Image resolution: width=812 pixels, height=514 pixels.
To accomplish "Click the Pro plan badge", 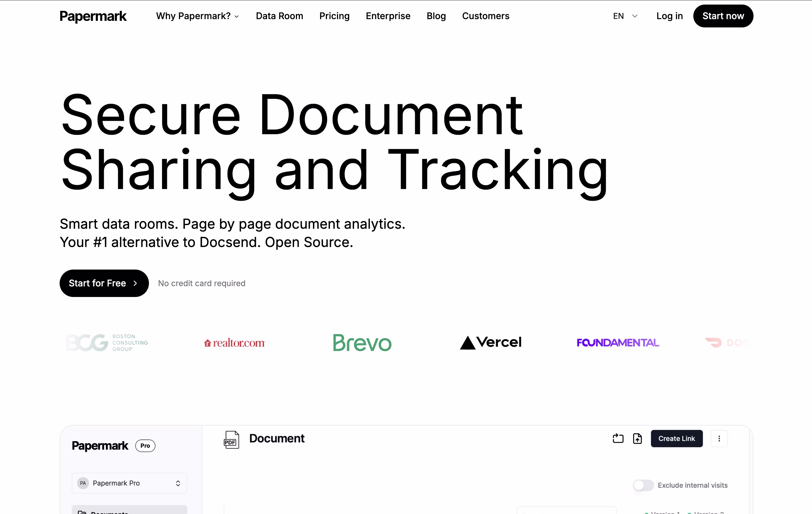I will 145,446.
